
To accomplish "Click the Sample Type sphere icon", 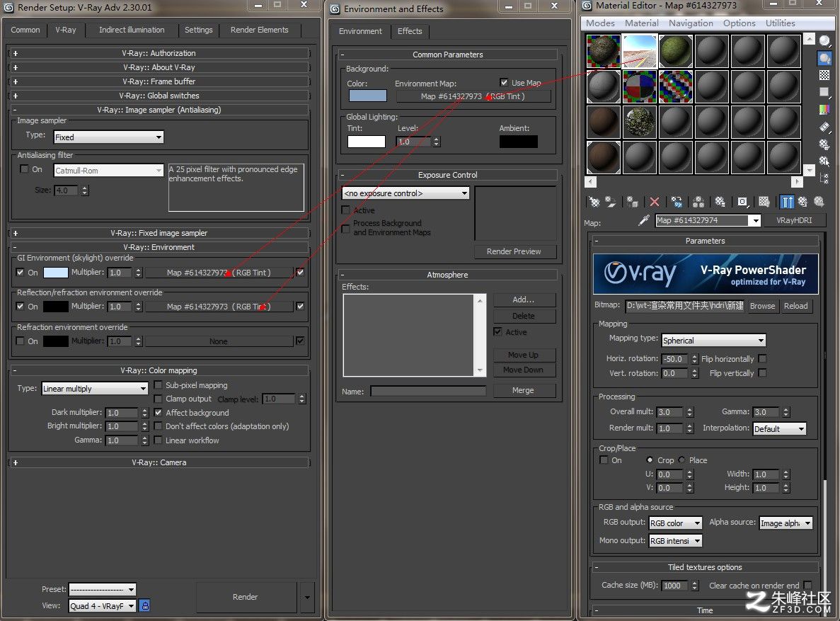I will [824, 41].
